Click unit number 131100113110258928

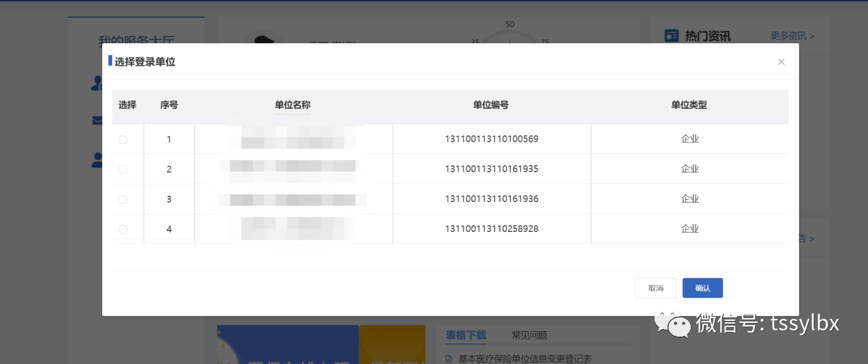492,229
